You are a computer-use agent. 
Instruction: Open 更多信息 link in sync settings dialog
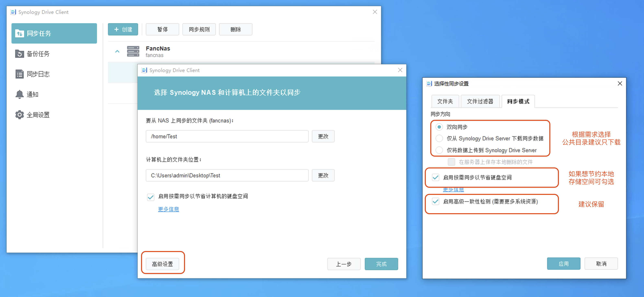(x=453, y=190)
